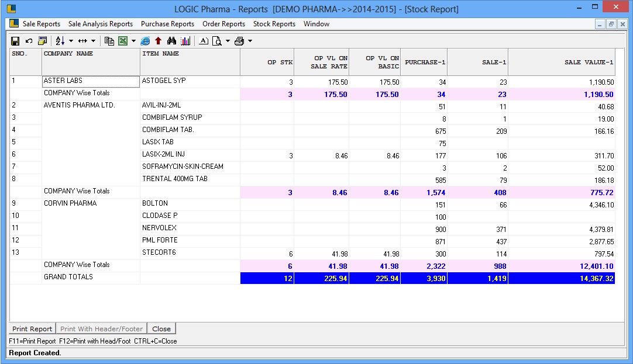
Task: Open the Stock Reports menu
Action: [x=274, y=24]
